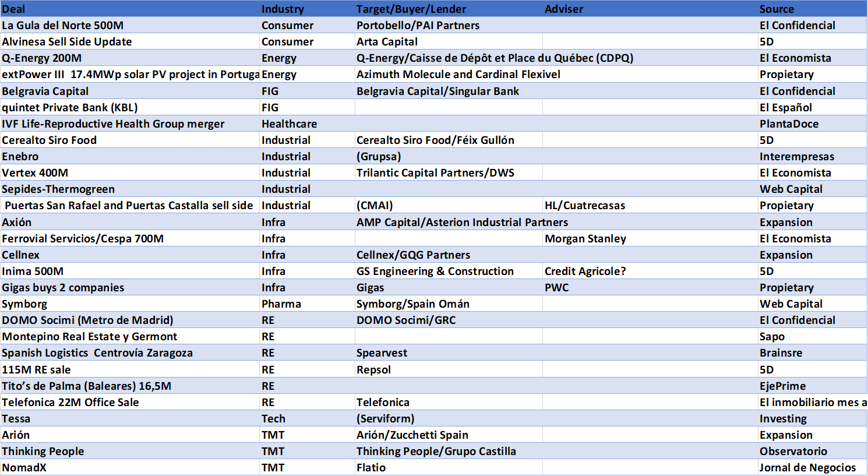Click the 'Gigas buys 2 companies' cell
The image size is (868, 476).
click(x=130, y=287)
